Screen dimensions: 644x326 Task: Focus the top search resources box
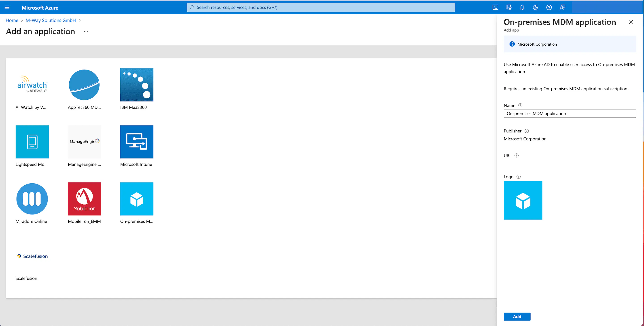[x=320, y=7]
